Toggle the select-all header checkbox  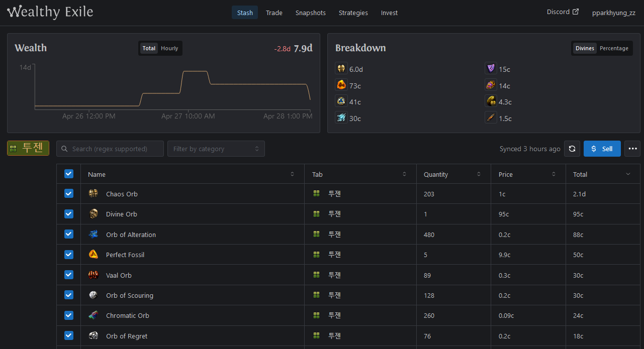click(x=69, y=174)
